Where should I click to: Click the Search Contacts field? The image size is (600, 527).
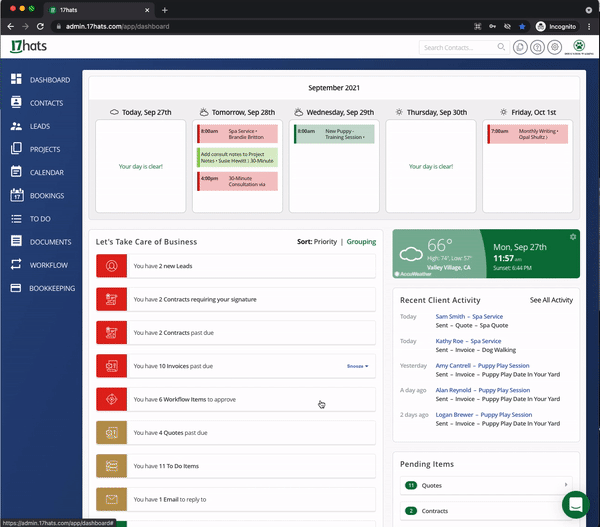point(460,47)
